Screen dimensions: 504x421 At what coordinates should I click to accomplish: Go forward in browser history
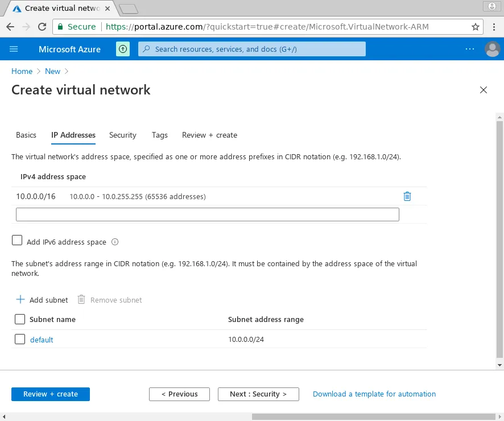[26, 27]
